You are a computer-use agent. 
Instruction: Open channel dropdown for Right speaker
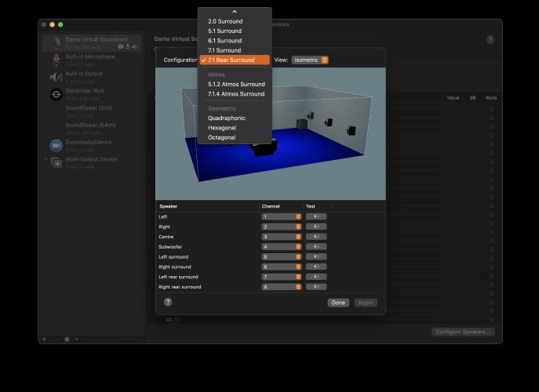click(282, 227)
